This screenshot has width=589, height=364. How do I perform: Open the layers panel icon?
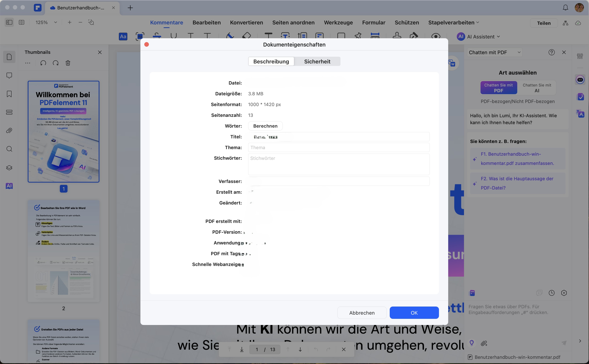tap(9, 168)
